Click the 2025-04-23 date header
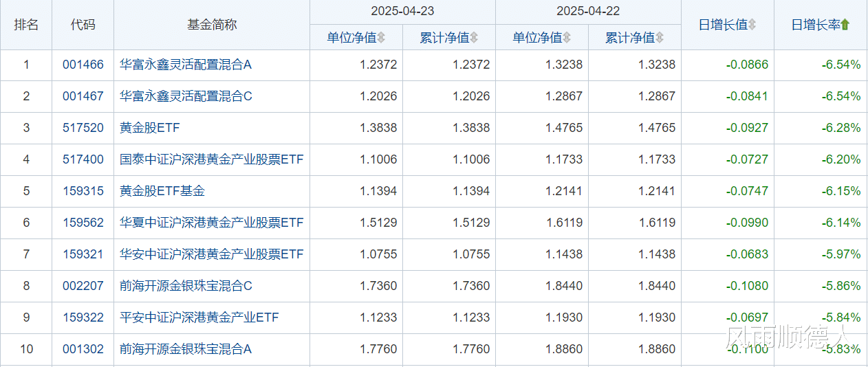 click(x=402, y=12)
